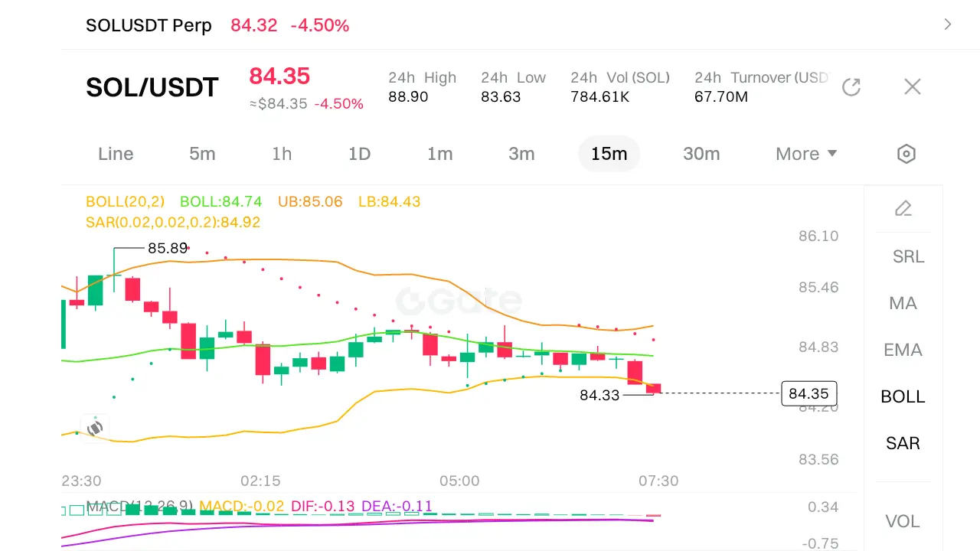Image resolution: width=980 pixels, height=551 pixels.
Task: Select the 3m timeframe tab
Action: click(521, 154)
